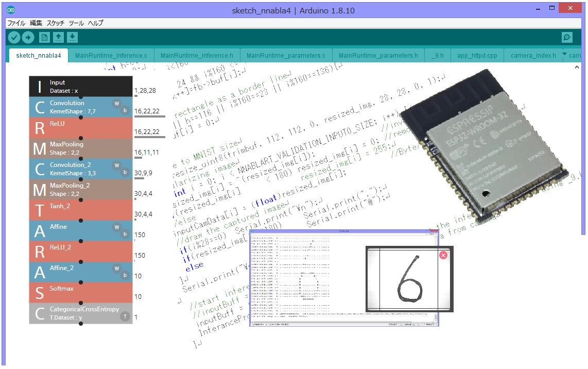Minimize the Arduino window

538,8
